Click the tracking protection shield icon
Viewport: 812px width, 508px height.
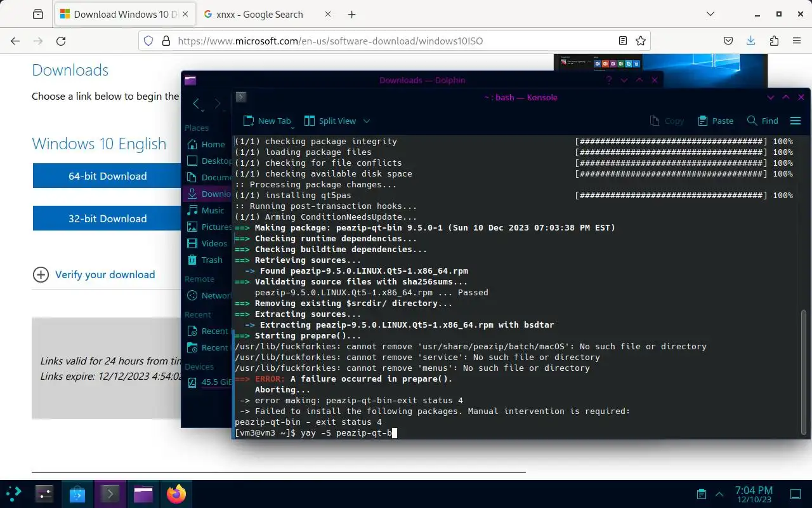[x=148, y=41]
